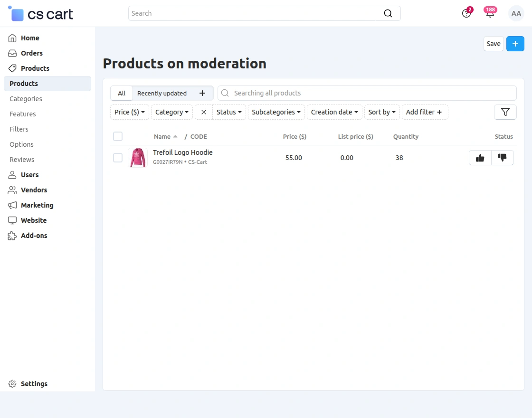Viewport: 532px width, 418px height.
Task: Remove the Category filter with X
Action: click(x=203, y=112)
